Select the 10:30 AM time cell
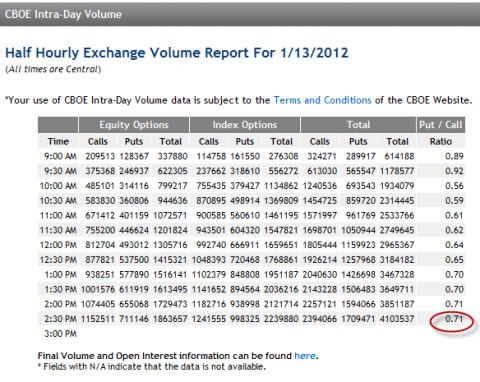This screenshot has height=382, width=480. 58,201
